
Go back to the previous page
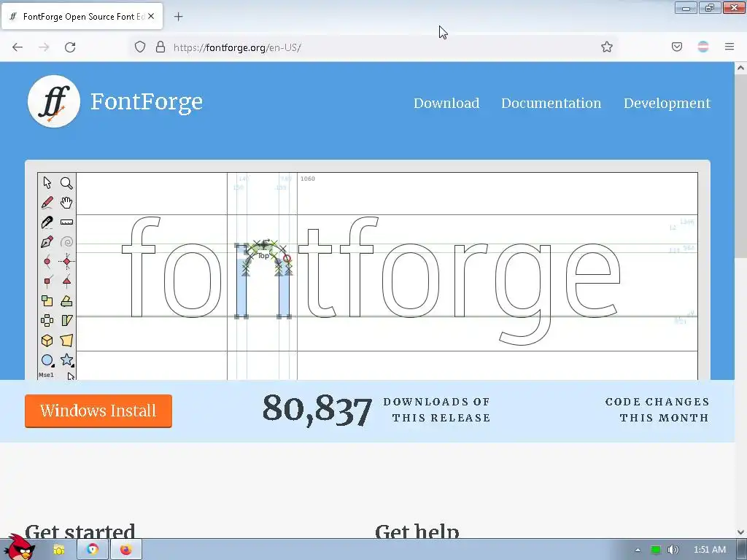point(18,47)
